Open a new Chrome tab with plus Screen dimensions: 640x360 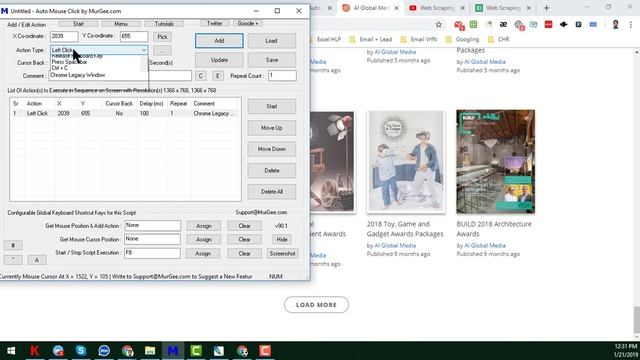547,8
